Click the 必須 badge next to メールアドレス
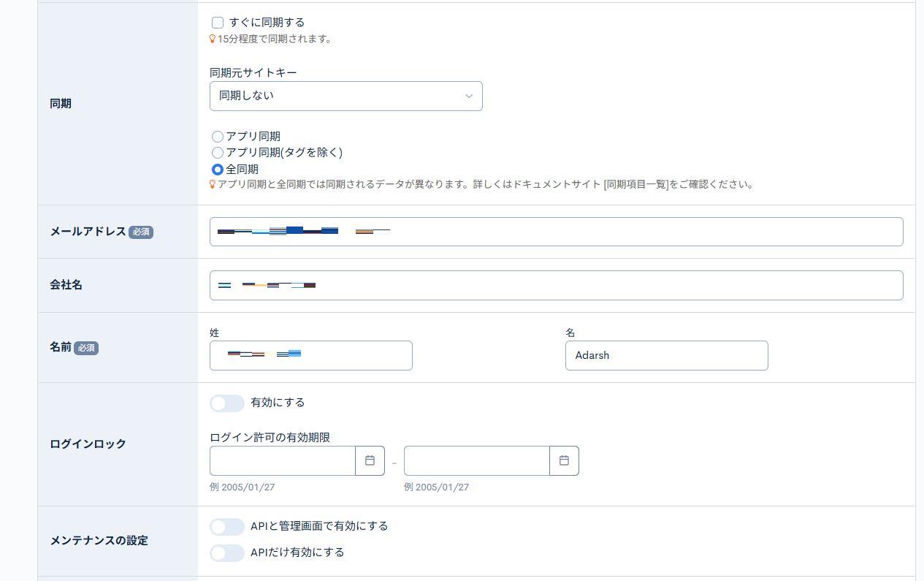Viewport: 924px width, 581px height. [x=141, y=232]
